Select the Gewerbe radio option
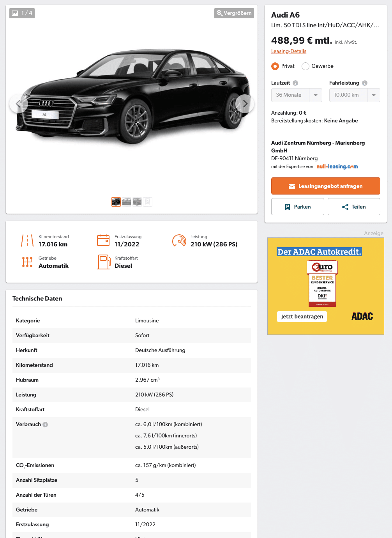The height and width of the screenshot is (538, 392). 305,66
